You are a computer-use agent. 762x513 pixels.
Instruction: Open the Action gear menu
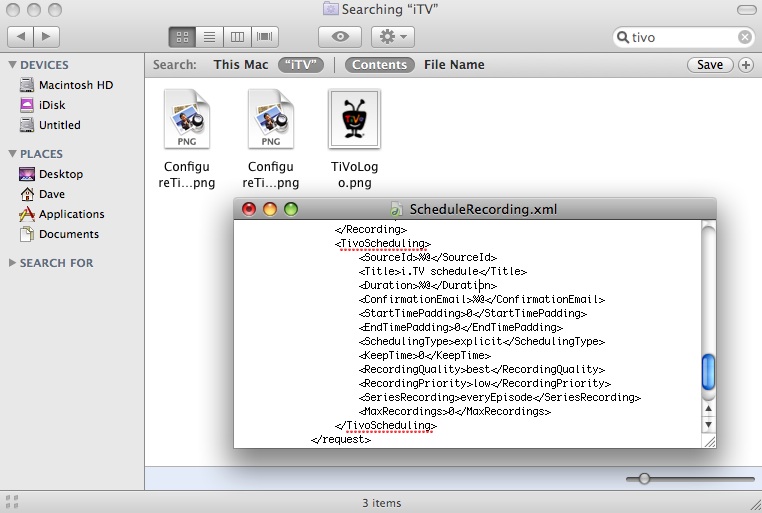393,37
